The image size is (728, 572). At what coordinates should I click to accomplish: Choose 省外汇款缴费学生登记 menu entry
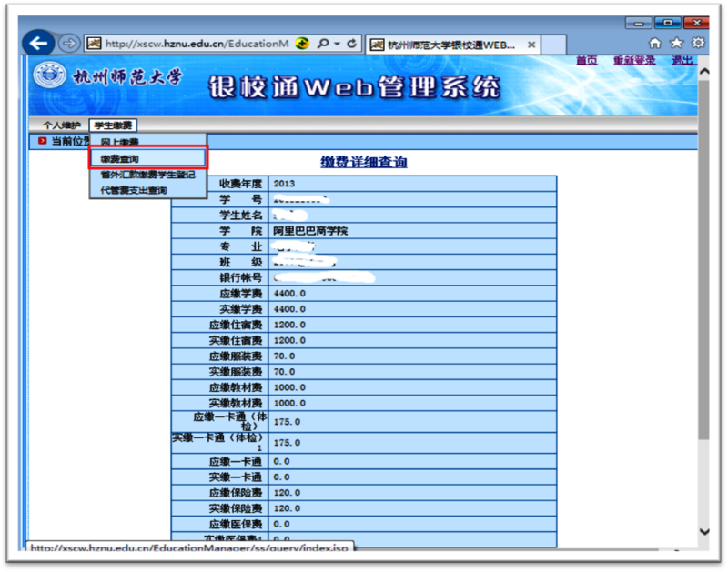point(147,175)
